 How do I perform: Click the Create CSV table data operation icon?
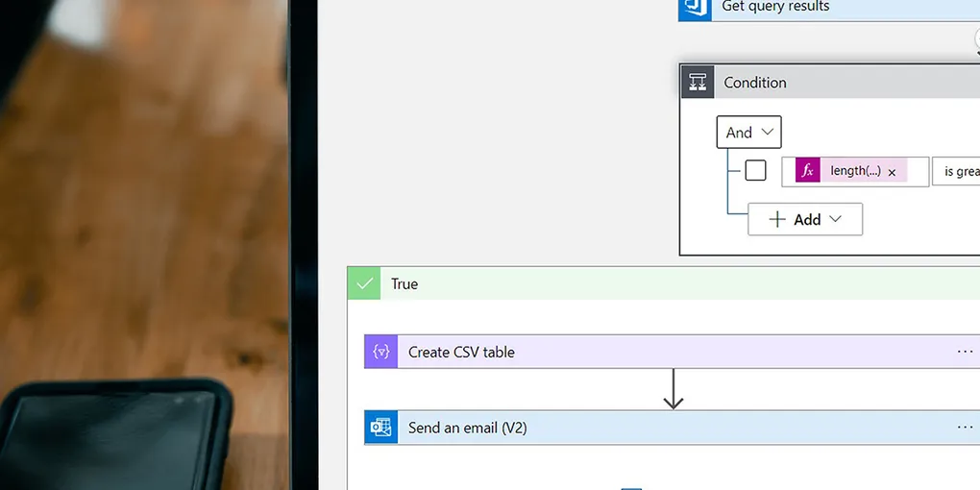tap(381, 352)
